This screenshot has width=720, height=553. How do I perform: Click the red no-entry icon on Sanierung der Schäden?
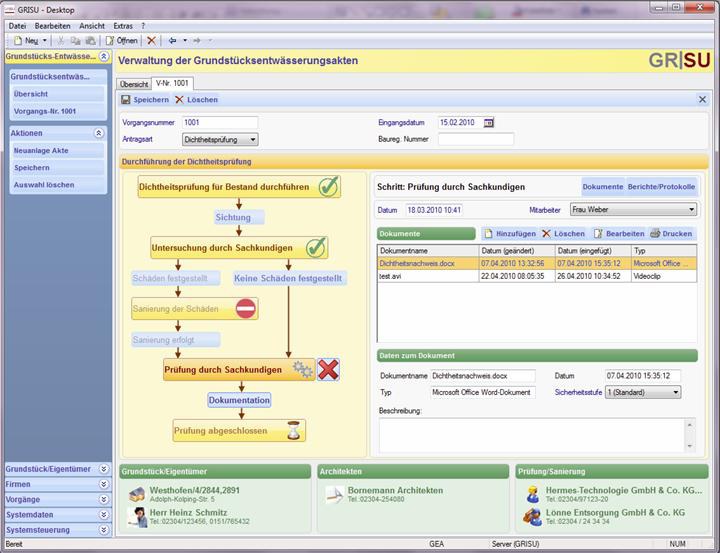pyautogui.click(x=246, y=309)
